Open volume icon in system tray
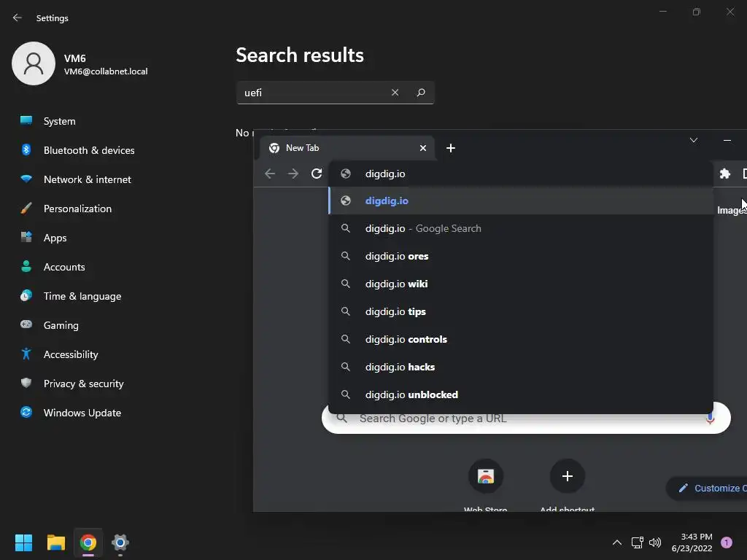This screenshot has height=560, width=747. [656, 542]
